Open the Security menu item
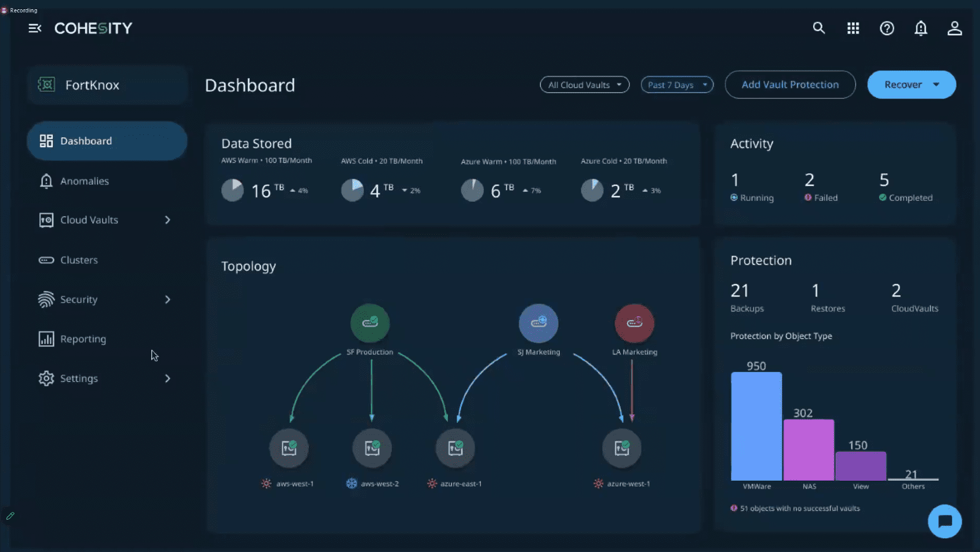Viewport: 980px width, 552px height. pos(107,299)
